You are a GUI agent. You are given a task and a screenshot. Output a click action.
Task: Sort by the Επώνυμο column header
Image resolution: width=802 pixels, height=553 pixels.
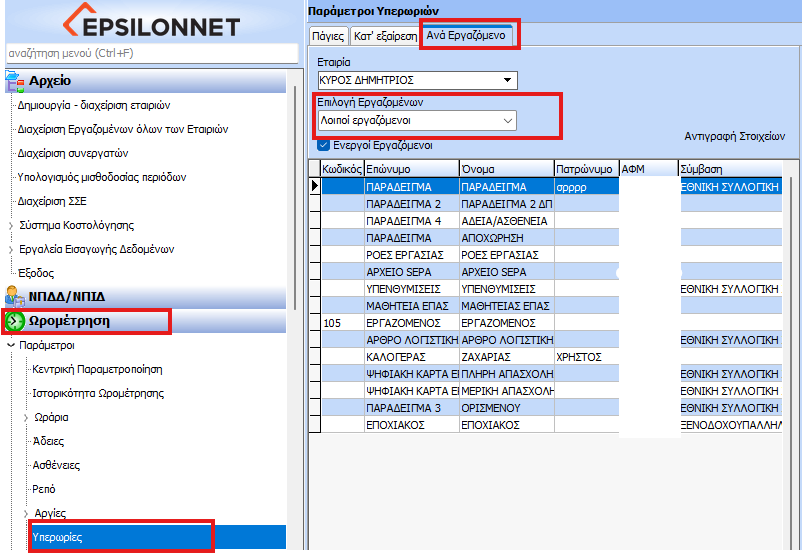tap(412, 169)
